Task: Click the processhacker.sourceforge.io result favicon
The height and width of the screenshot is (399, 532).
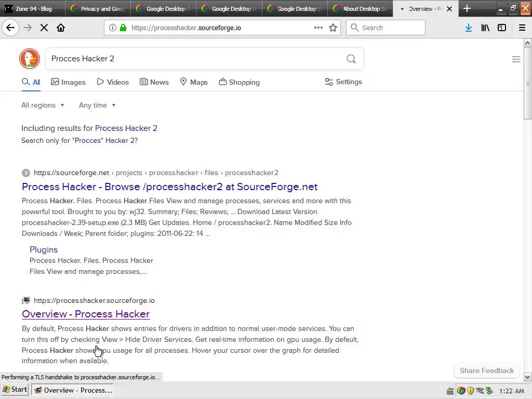Action: [26, 301]
